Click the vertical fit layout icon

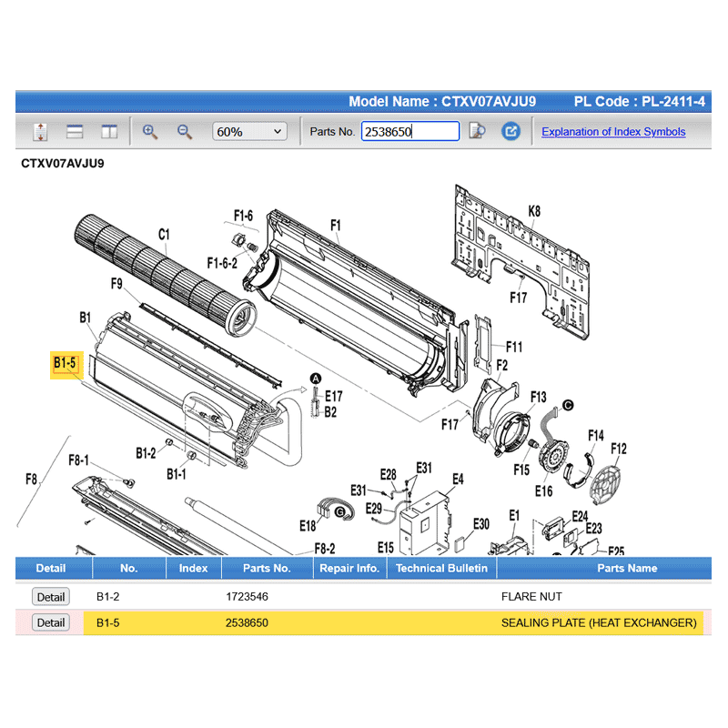point(40,132)
